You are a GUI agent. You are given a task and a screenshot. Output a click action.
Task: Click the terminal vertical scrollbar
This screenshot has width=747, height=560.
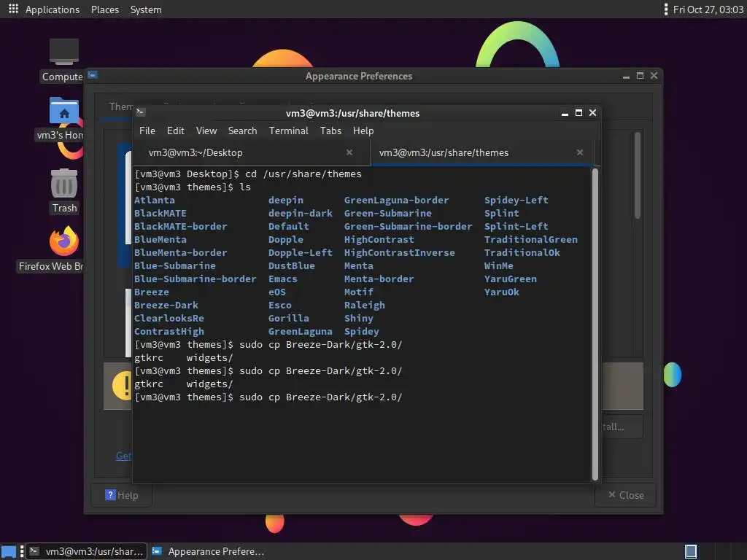(x=595, y=324)
